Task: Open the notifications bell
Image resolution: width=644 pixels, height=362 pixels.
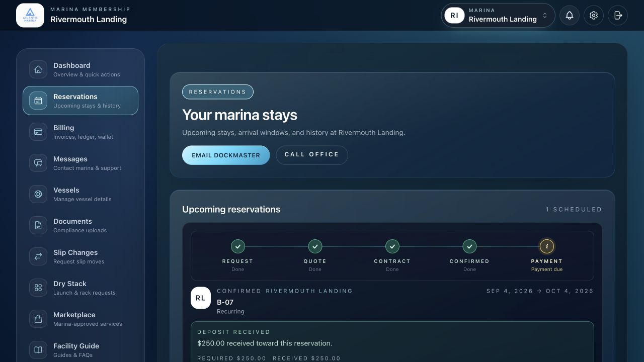Action: [x=570, y=16]
